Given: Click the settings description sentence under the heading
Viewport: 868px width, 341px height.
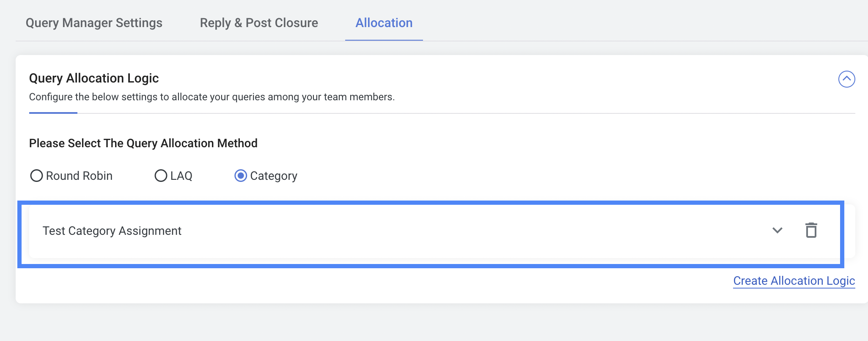Looking at the screenshot, I should coord(212,97).
